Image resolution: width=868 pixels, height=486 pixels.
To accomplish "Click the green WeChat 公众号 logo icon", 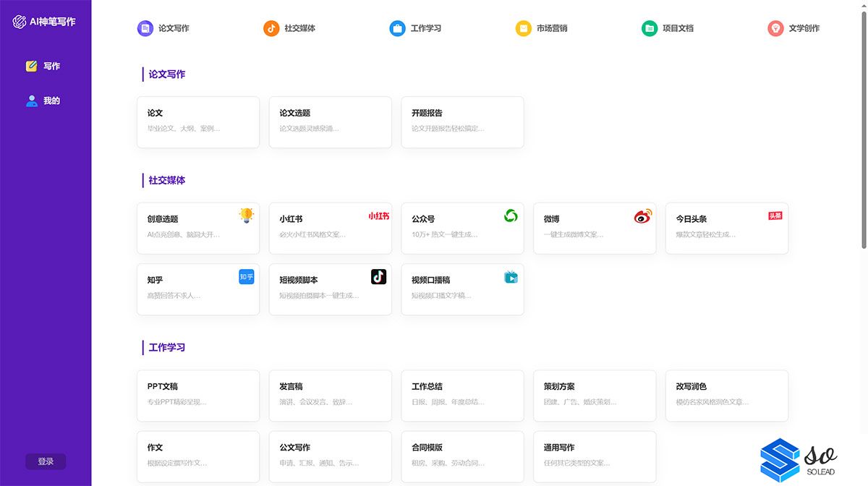I will coord(511,216).
